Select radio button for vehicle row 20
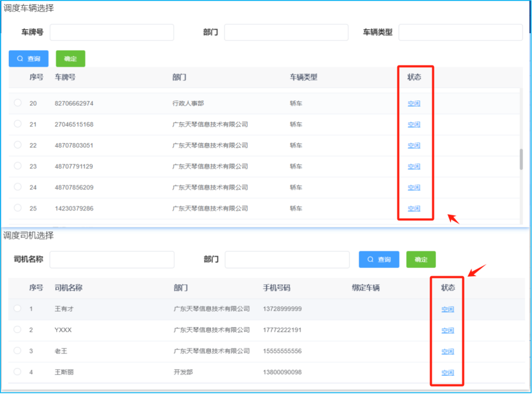The image size is (532, 394). tap(18, 102)
